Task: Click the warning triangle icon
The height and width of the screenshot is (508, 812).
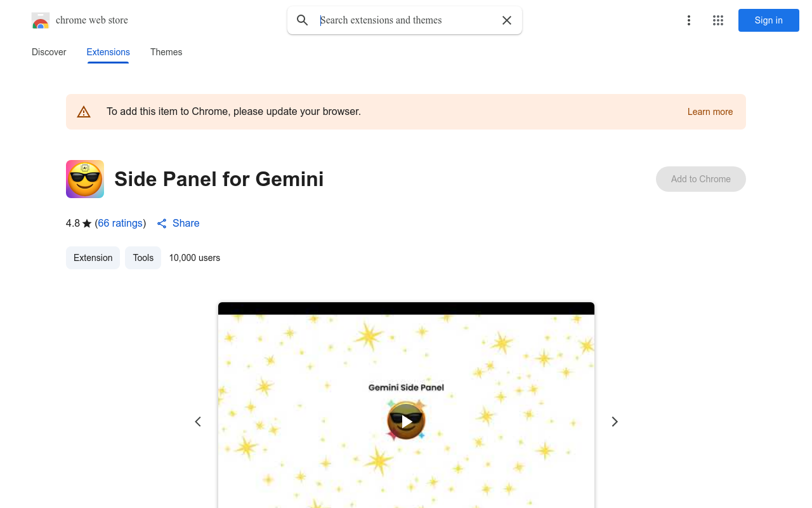Action: pos(84,112)
